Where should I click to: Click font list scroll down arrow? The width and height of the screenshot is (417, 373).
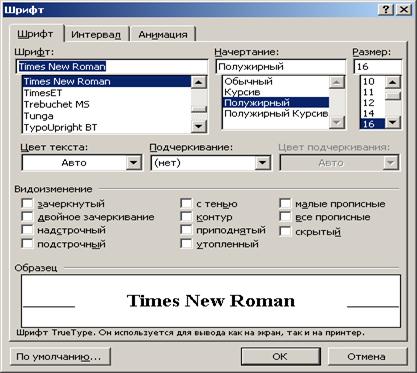(199, 126)
